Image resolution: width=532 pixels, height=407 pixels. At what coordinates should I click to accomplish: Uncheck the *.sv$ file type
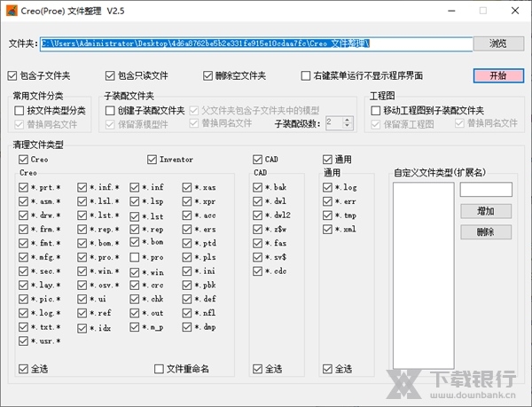[x=257, y=257]
